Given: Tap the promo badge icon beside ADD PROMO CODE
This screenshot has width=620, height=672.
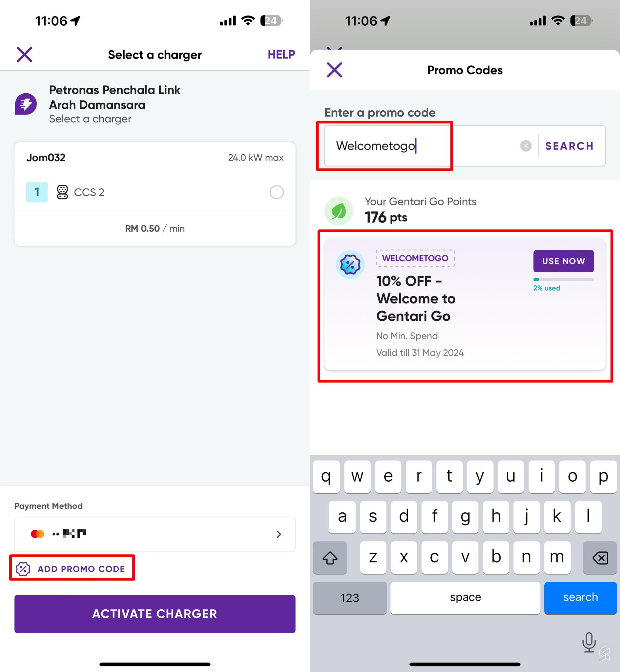Looking at the screenshot, I should [x=23, y=568].
